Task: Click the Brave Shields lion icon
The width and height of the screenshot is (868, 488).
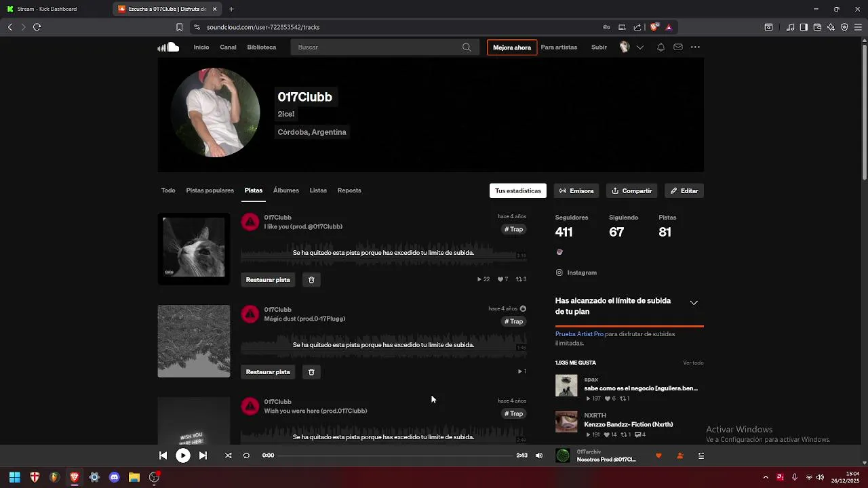Action: coord(654,27)
